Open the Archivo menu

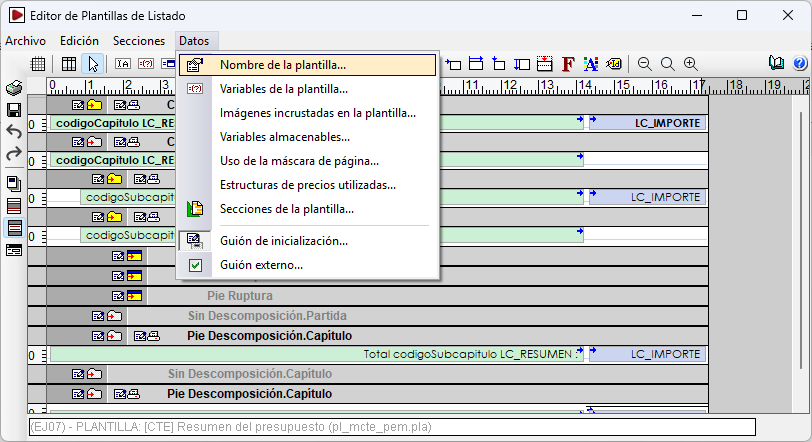(x=25, y=41)
